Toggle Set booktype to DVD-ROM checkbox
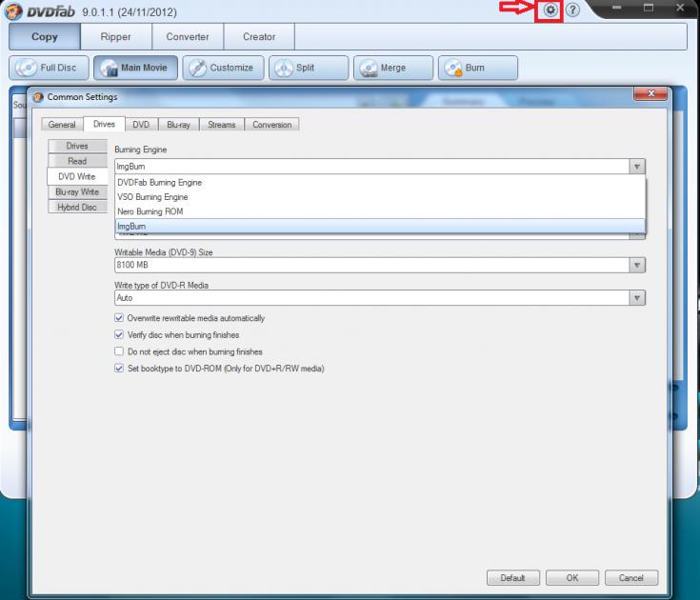Screen dimensions: 700x600 (x=119, y=369)
